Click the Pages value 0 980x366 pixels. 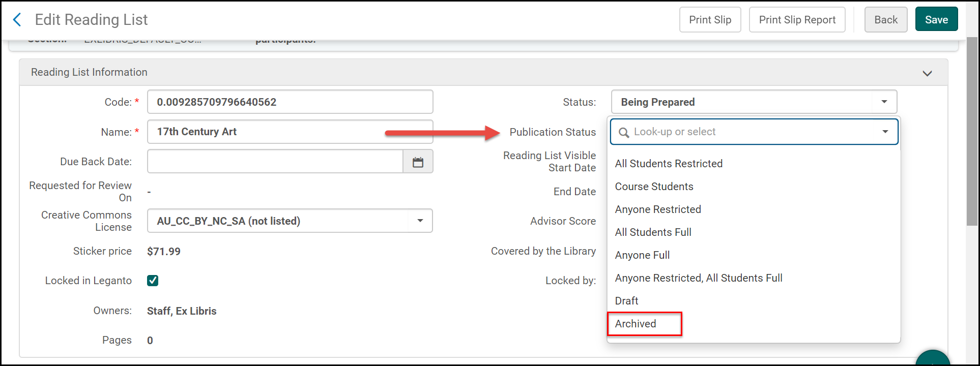(x=150, y=341)
